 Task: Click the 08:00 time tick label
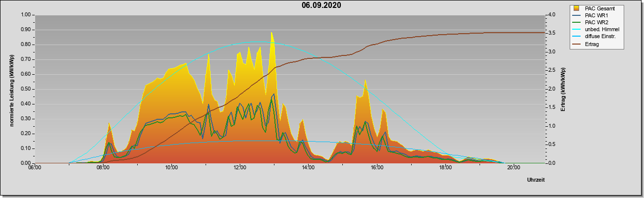(103, 167)
